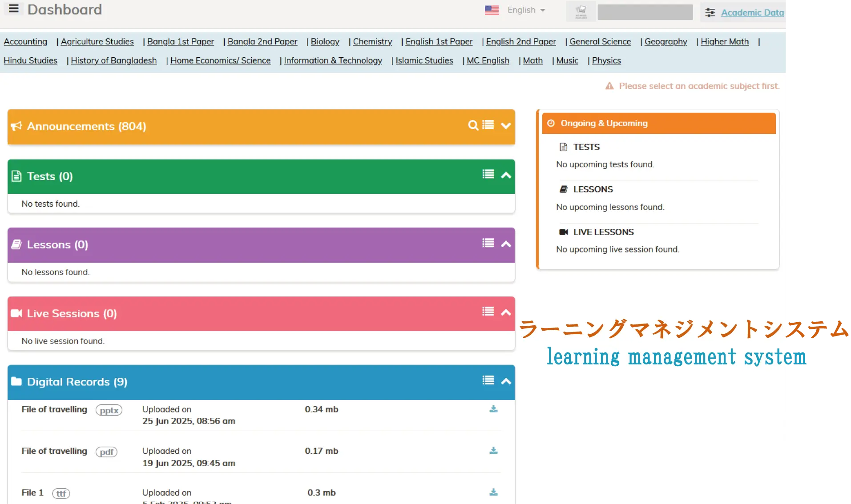The image size is (851, 504).
Task: Click '19 Jun 2025, 09:45 am' upload date
Action: tap(189, 463)
